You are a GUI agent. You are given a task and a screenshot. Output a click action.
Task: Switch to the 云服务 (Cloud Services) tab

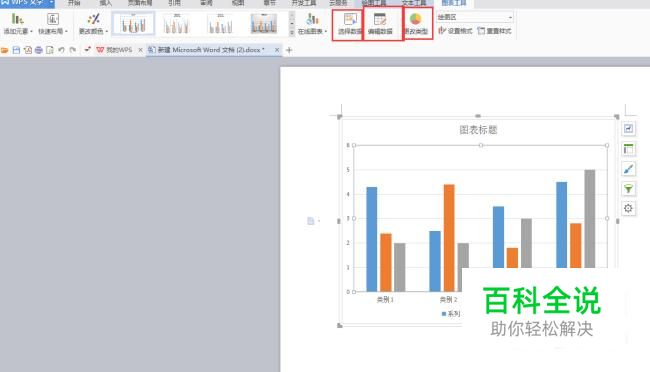click(x=338, y=3)
